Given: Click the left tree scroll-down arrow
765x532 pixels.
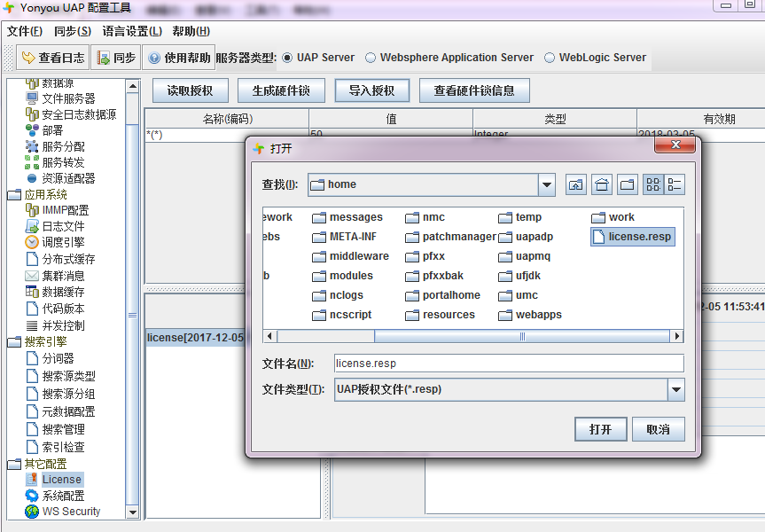Looking at the screenshot, I should coord(132,512).
